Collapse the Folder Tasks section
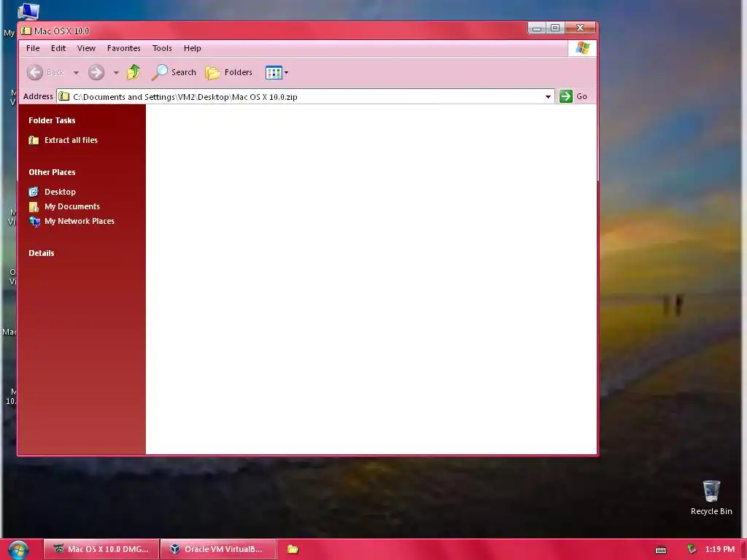Viewport: 747px width, 560px height. 52,120
